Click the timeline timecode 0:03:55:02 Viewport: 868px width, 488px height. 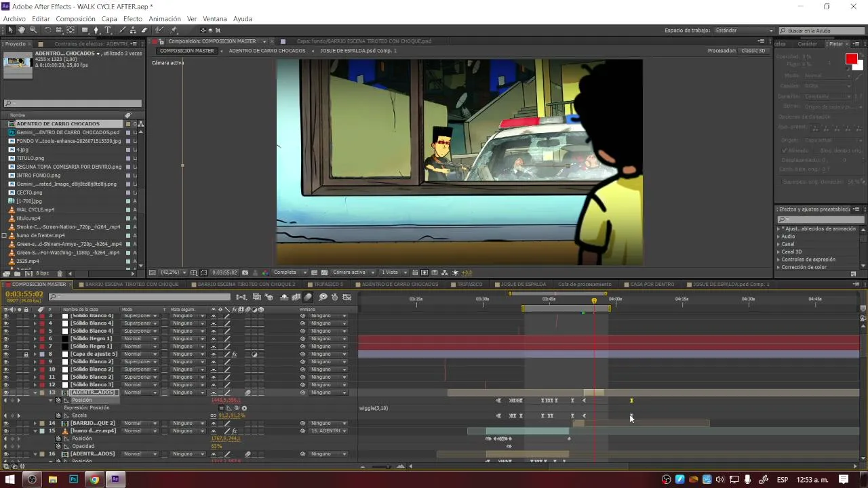click(24, 294)
